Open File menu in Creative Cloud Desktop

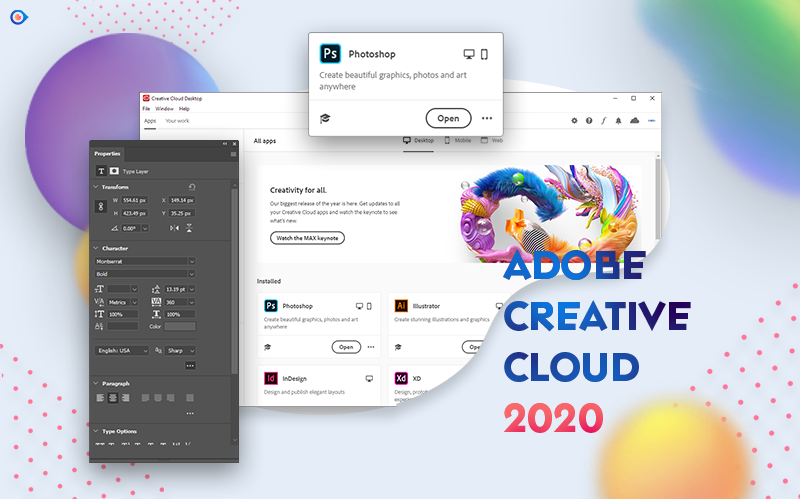tap(146, 109)
